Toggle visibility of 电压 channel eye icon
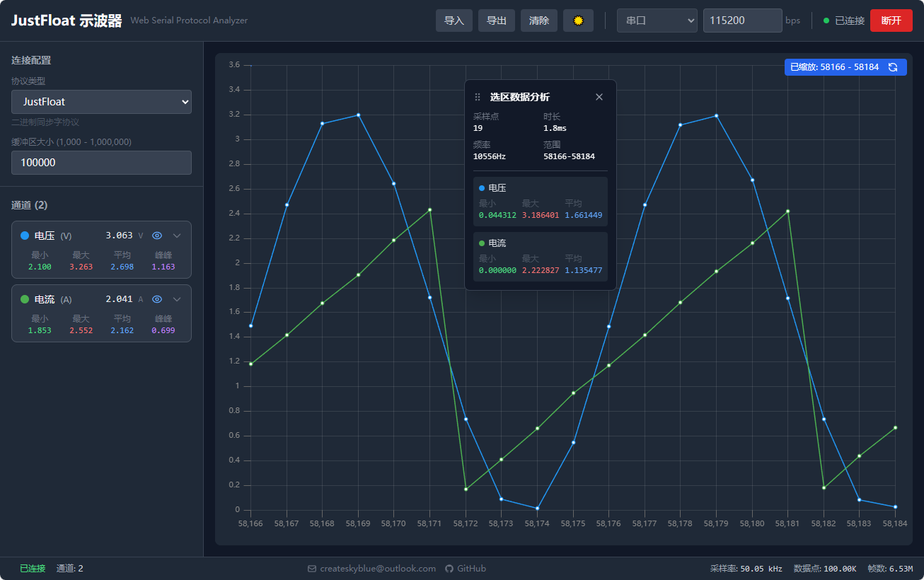The height and width of the screenshot is (580, 924). 157,236
